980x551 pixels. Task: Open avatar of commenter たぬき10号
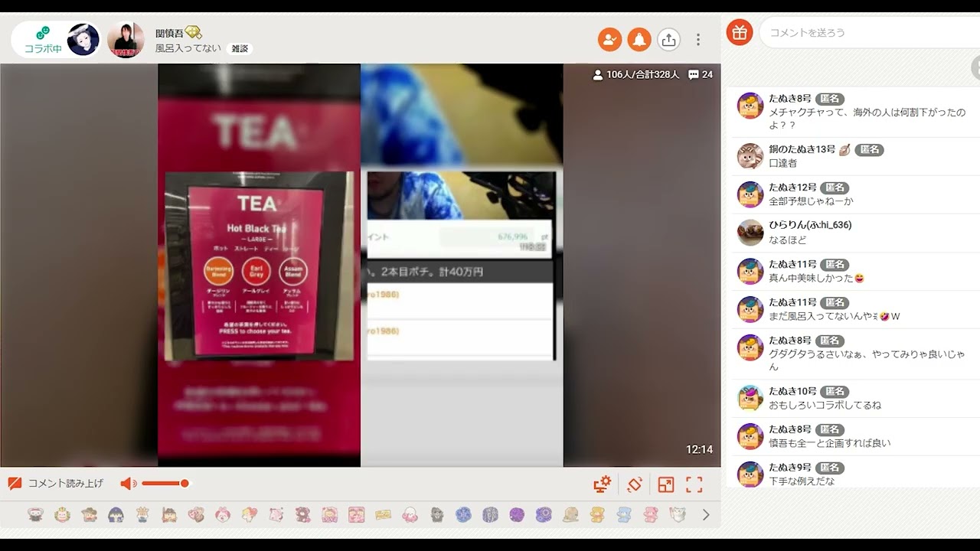click(750, 398)
